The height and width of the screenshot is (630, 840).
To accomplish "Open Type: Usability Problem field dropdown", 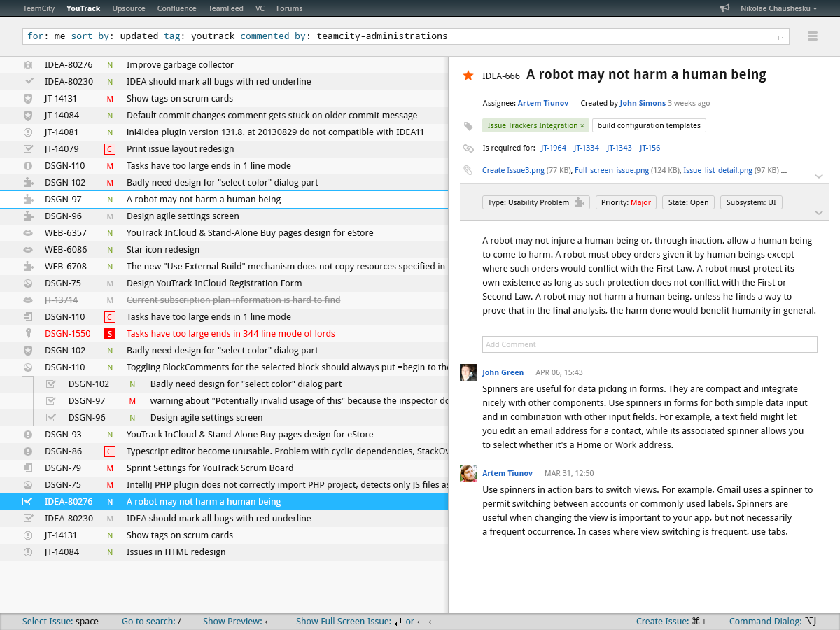I will 536,202.
